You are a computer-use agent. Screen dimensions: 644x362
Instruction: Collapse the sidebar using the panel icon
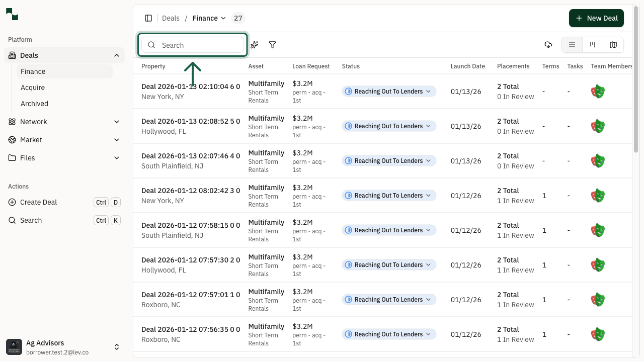pyautogui.click(x=148, y=18)
